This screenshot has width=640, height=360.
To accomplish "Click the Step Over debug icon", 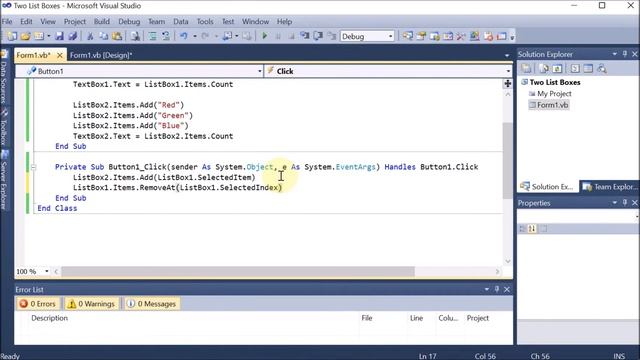I will click(x=318, y=36).
